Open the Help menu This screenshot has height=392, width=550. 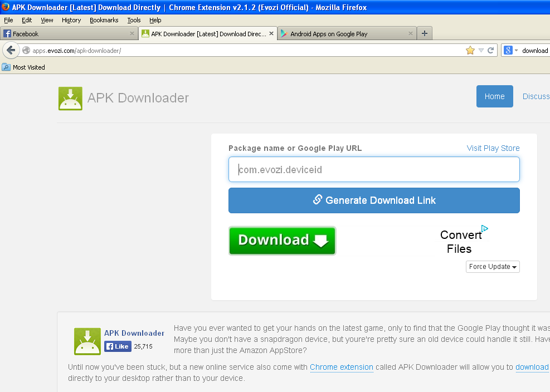pyautogui.click(x=155, y=20)
